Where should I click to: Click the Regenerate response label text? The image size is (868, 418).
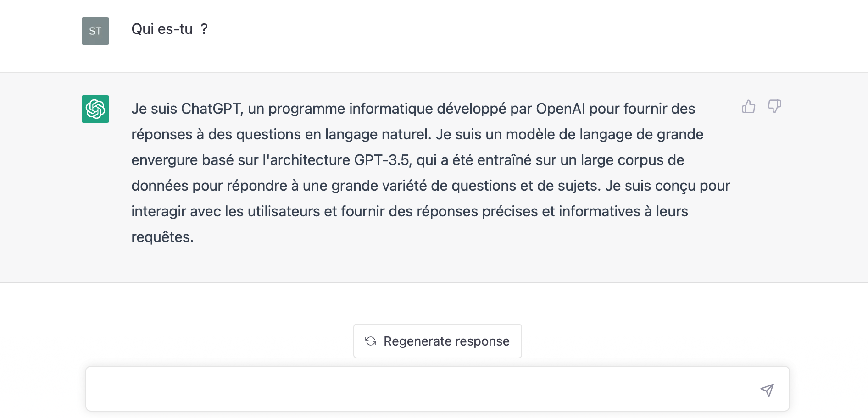[446, 341]
